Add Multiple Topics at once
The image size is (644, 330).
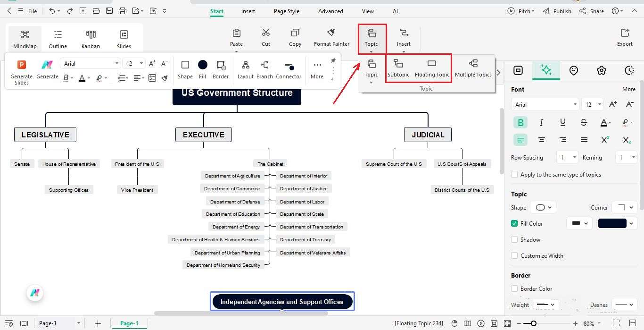pos(473,68)
